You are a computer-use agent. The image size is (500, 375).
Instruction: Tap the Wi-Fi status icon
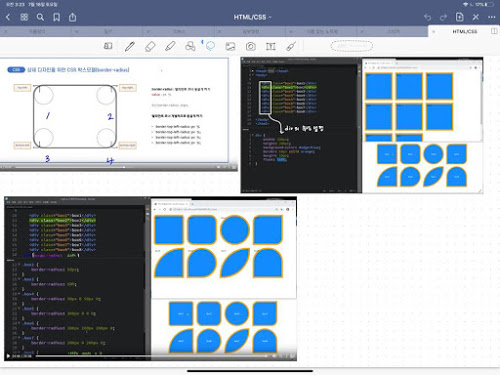tap(466, 4)
